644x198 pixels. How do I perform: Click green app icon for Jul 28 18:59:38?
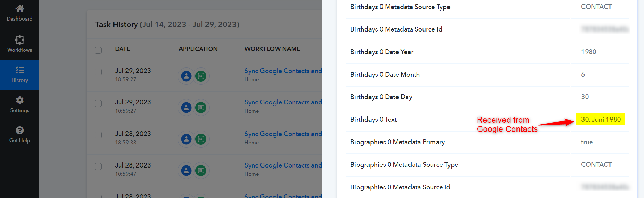[x=201, y=139]
